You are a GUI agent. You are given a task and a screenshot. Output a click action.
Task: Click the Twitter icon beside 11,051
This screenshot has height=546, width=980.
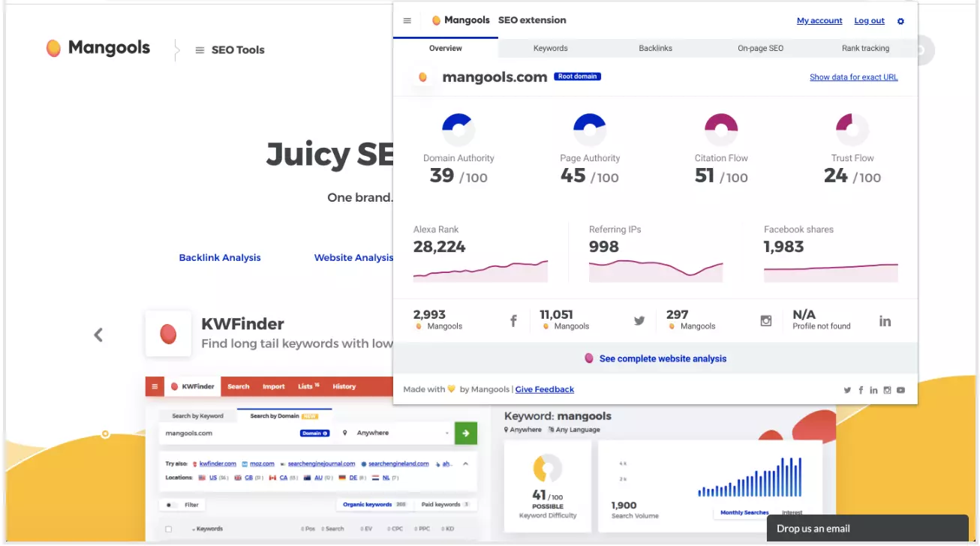(639, 321)
